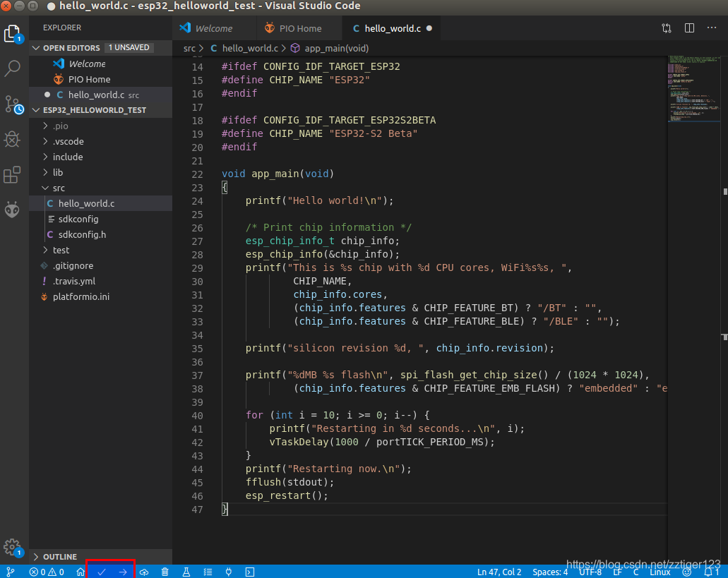Place cursor on printf Hello world line
This screenshot has height=578, width=728.
(319, 201)
